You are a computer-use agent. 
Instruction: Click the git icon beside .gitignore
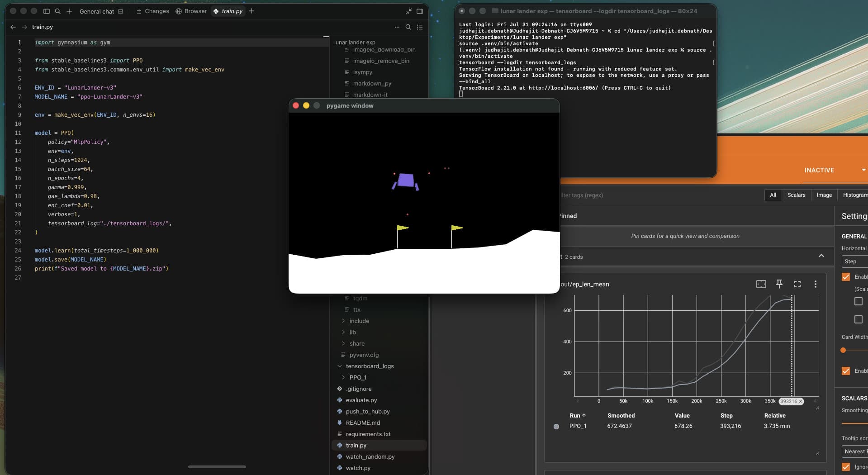click(340, 389)
